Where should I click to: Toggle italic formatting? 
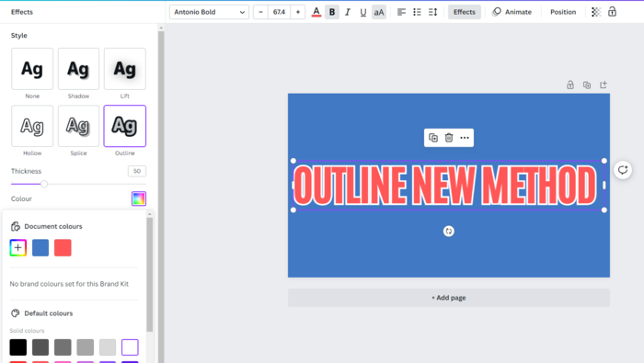pyautogui.click(x=348, y=12)
